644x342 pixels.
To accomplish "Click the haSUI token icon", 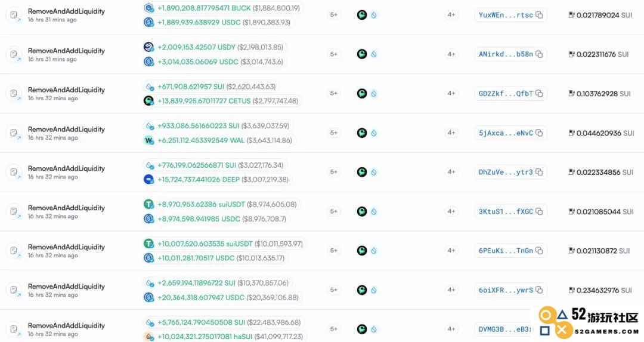I will (149, 337).
